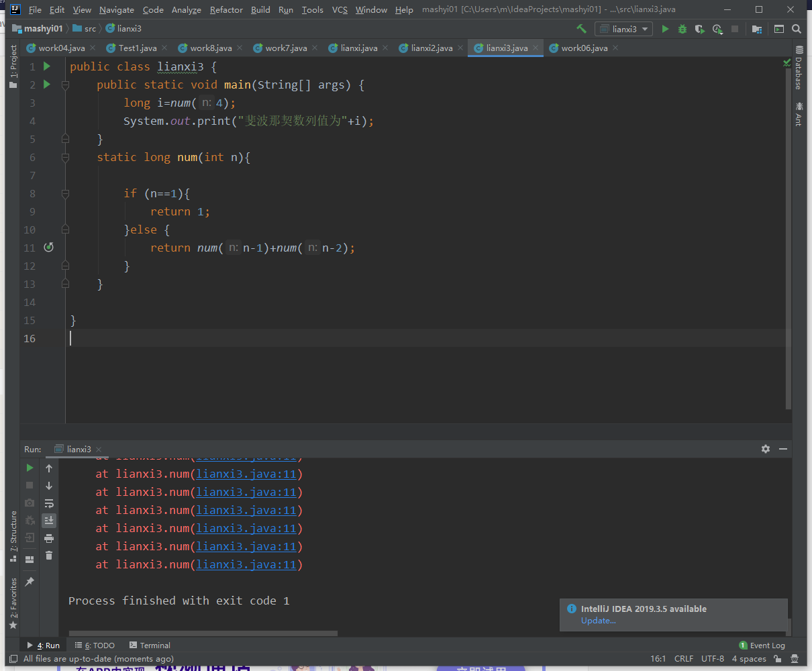This screenshot has height=671, width=812.
Task: Collapse main method fold on line 2
Action: 65,85
